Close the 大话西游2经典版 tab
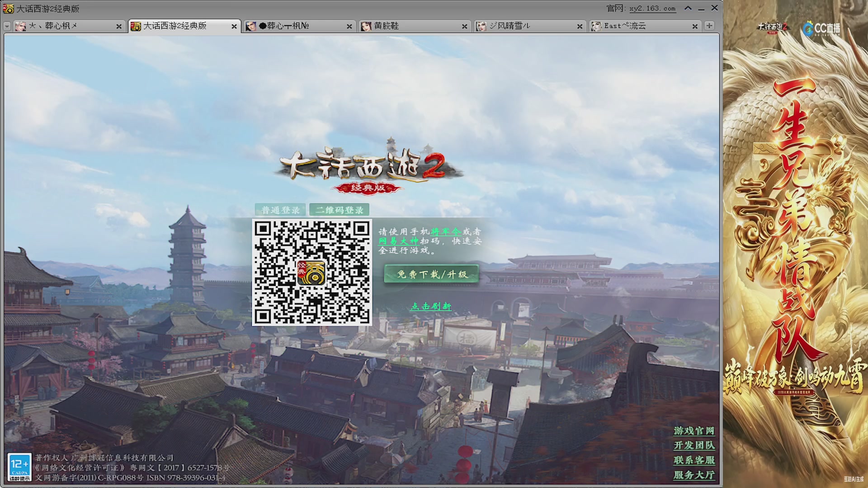This screenshot has width=868, height=488. click(234, 27)
